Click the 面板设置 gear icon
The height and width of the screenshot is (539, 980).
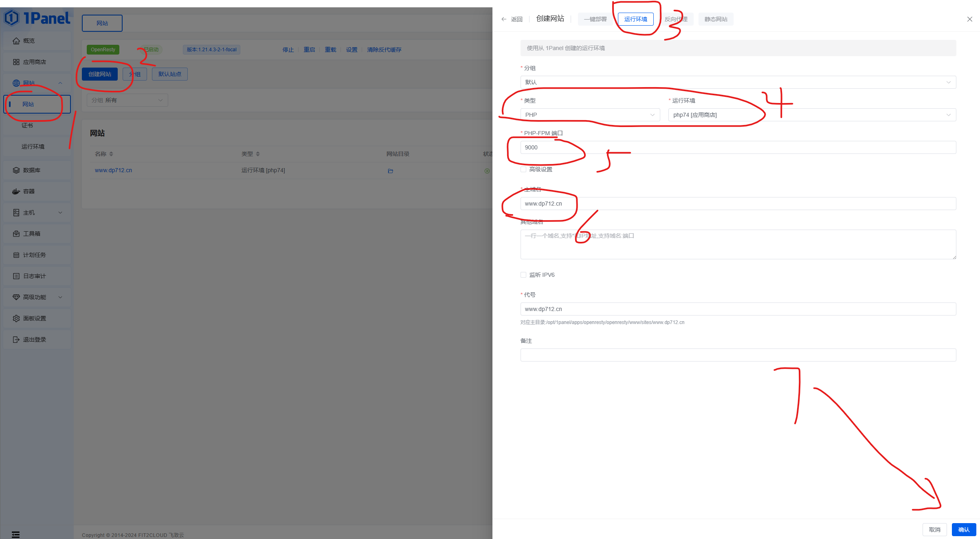coord(16,318)
